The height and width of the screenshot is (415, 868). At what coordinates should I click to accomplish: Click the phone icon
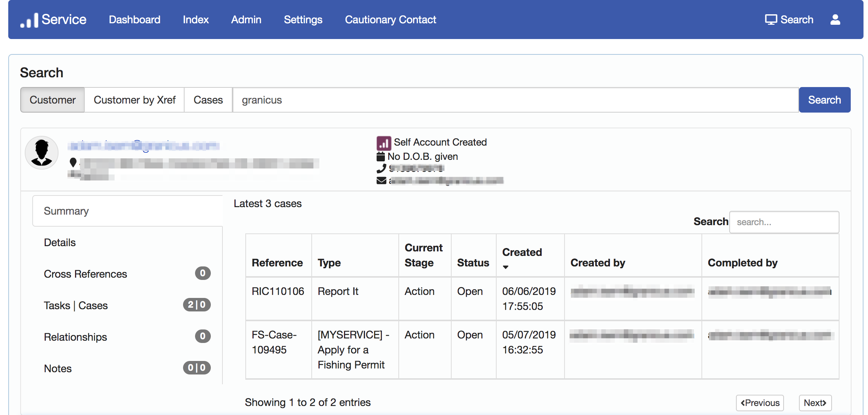tap(381, 168)
